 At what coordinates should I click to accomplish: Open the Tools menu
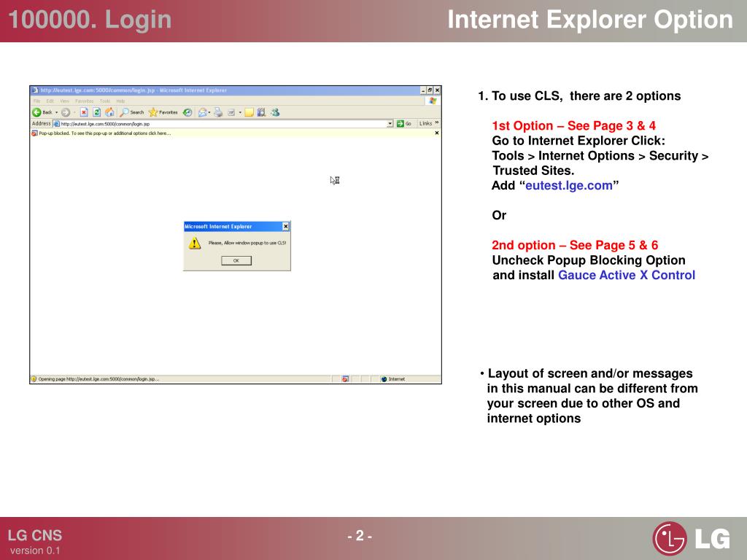point(105,101)
